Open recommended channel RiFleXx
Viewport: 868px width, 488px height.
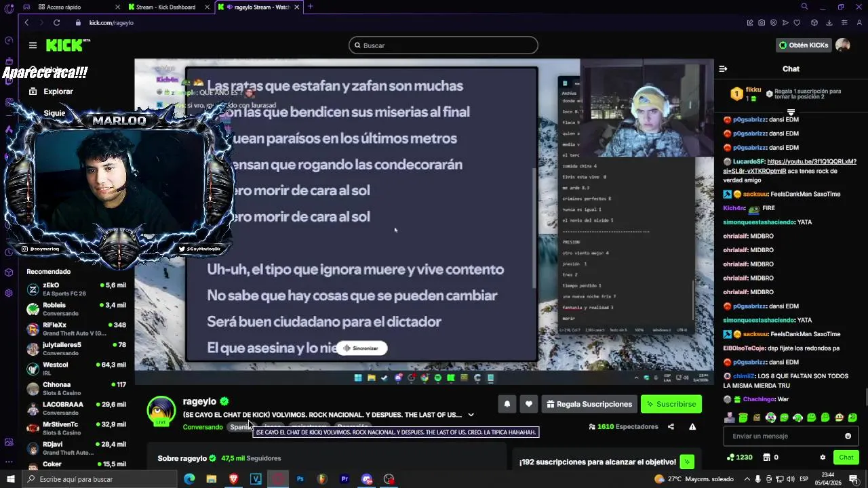click(77, 329)
